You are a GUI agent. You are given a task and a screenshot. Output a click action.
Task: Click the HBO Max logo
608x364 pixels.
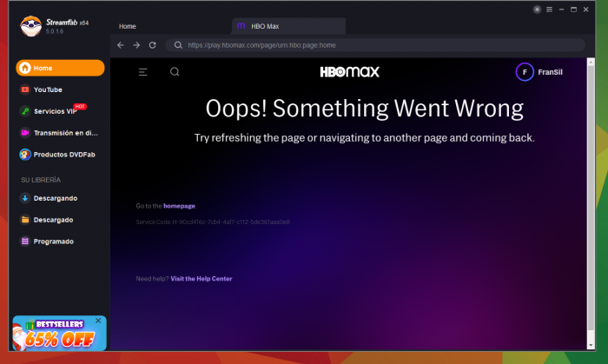(350, 72)
